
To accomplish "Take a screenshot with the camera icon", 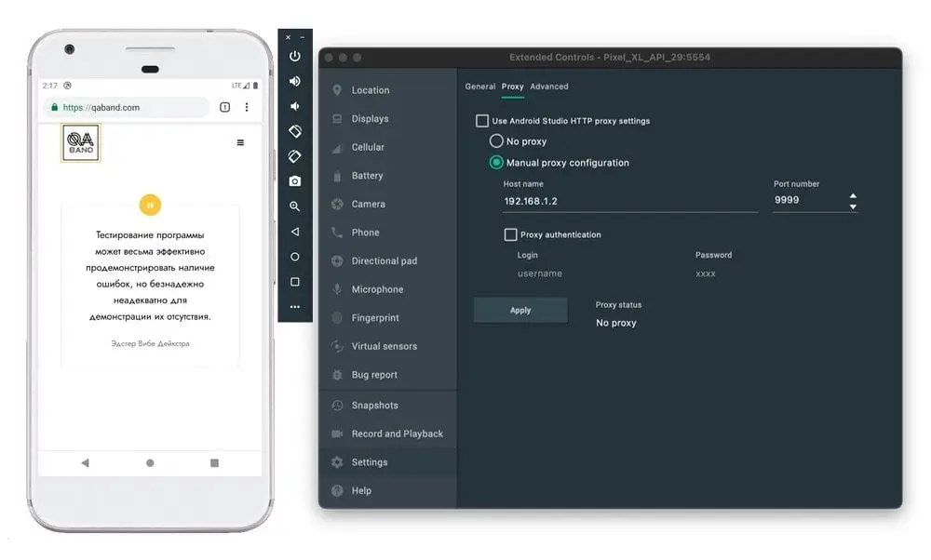I will point(295,180).
